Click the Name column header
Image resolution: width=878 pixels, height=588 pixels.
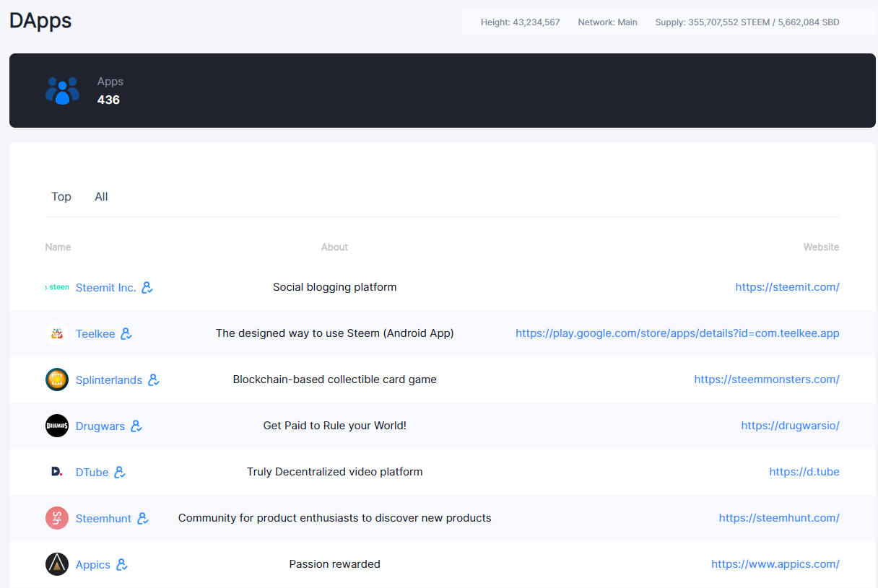(x=58, y=247)
